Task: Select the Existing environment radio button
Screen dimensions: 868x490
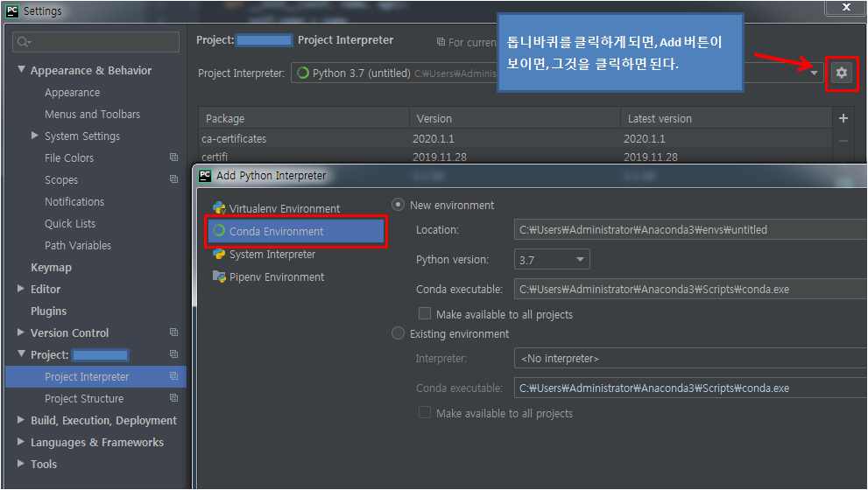Action: pyautogui.click(x=398, y=332)
